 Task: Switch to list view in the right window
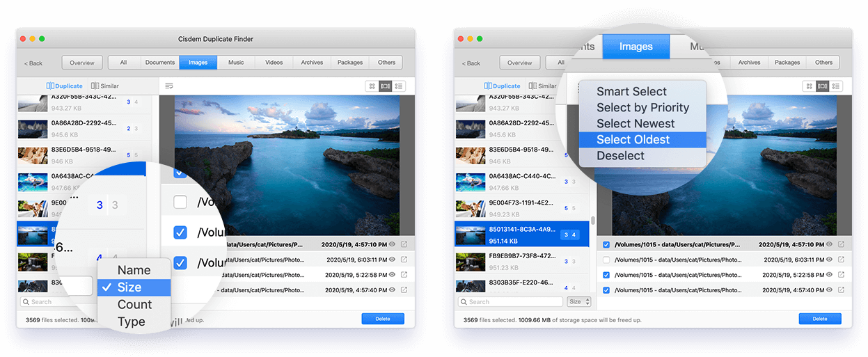pyautogui.click(x=836, y=86)
